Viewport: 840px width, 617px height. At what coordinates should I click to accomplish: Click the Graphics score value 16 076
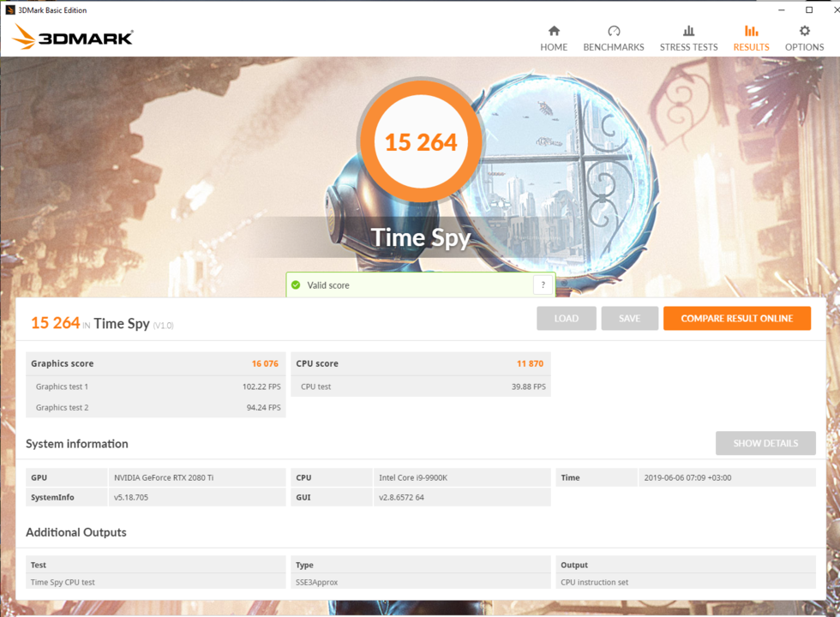(x=265, y=363)
